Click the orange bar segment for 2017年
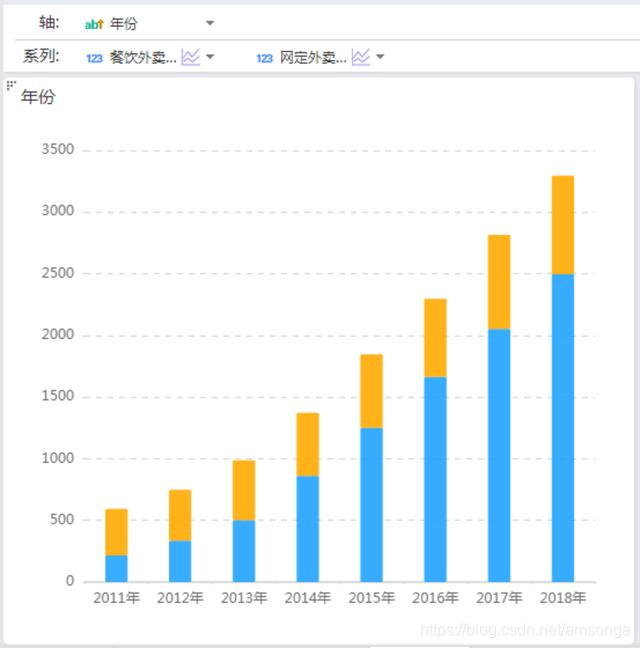 [x=499, y=282]
